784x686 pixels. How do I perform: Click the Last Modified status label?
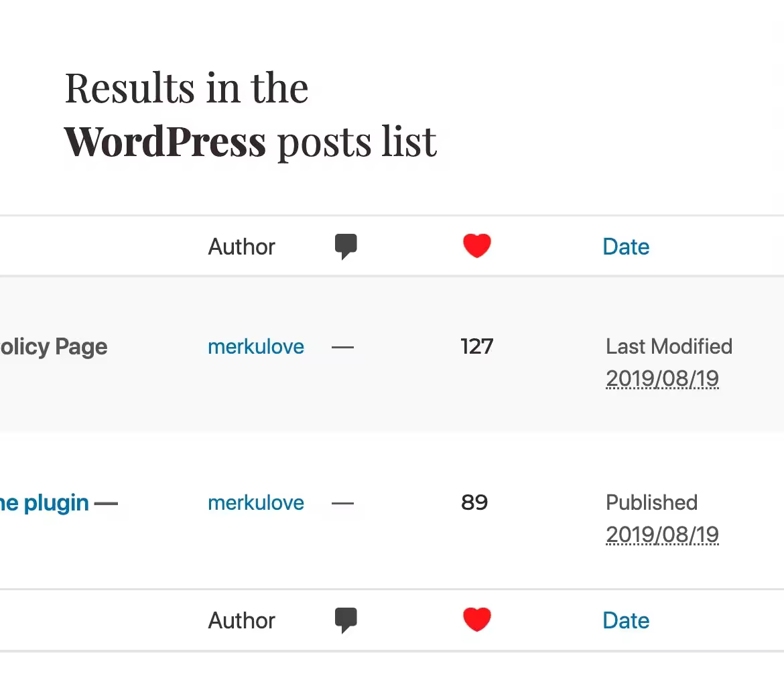[669, 346]
